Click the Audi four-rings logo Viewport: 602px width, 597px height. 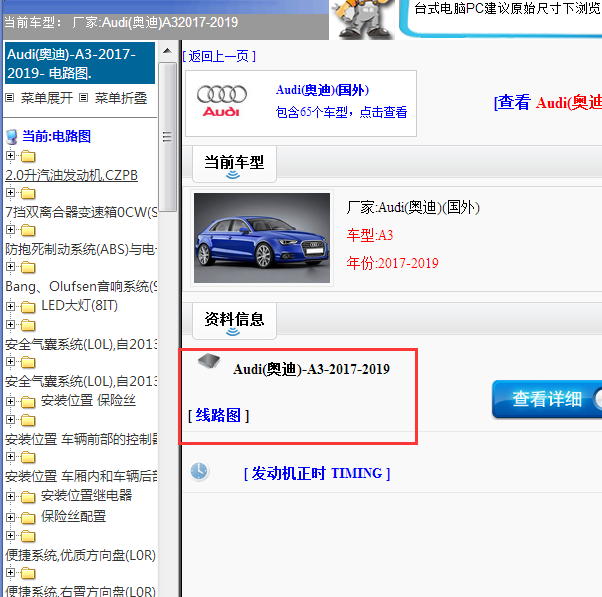click(222, 101)
